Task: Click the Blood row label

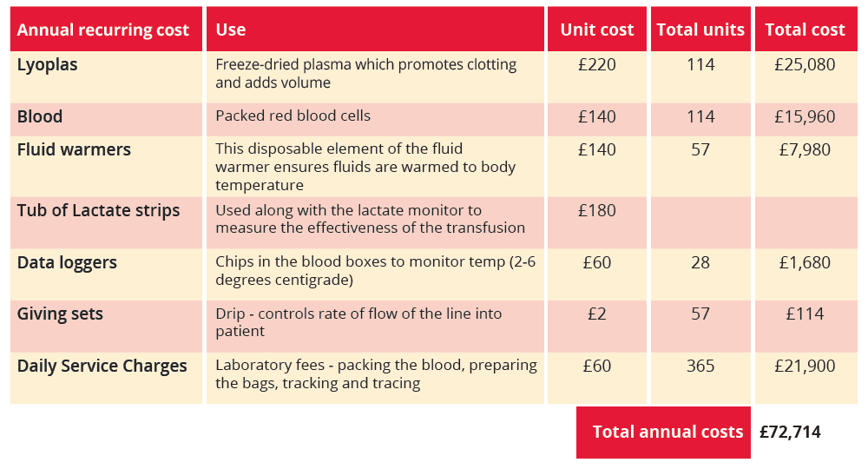Action: click(40, 116)
